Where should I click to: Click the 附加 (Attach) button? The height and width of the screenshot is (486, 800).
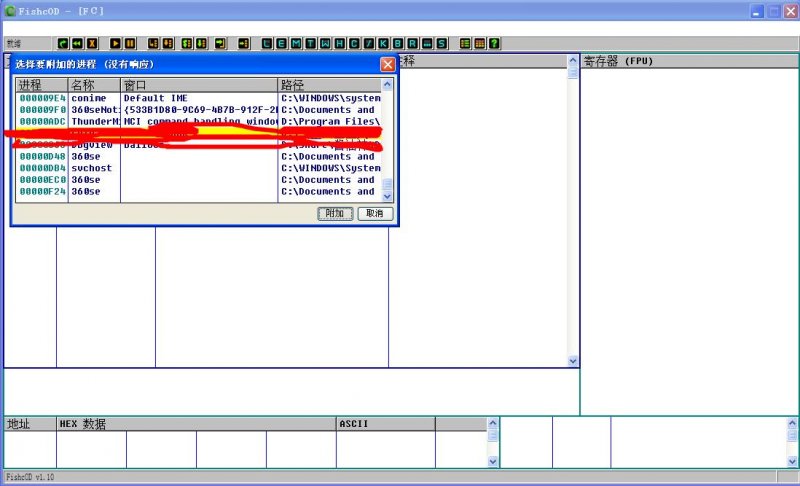pos(335,213)
